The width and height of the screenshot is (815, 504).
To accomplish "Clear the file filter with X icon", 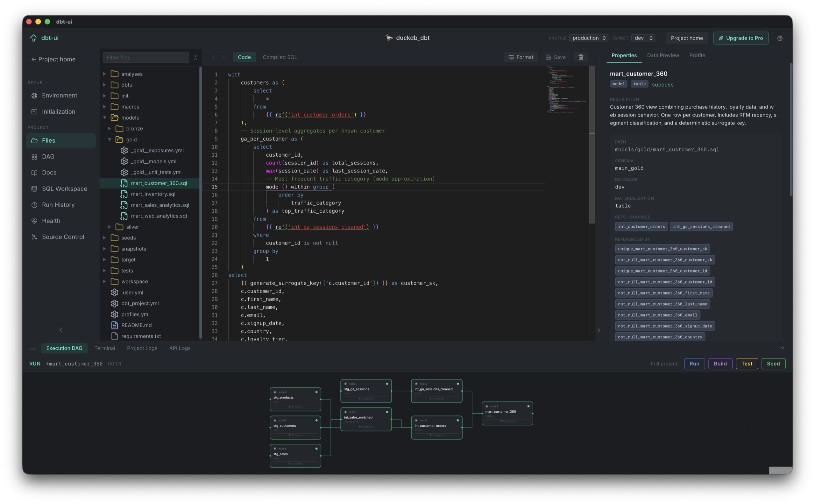I will (195, 57).
